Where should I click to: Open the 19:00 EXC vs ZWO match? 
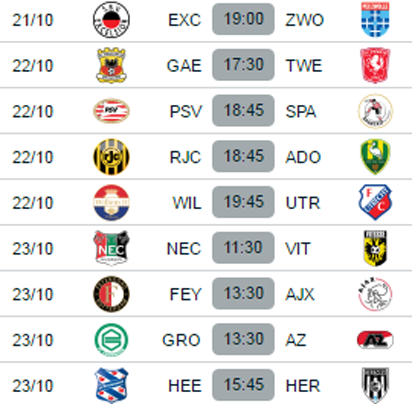click(243, 19)
